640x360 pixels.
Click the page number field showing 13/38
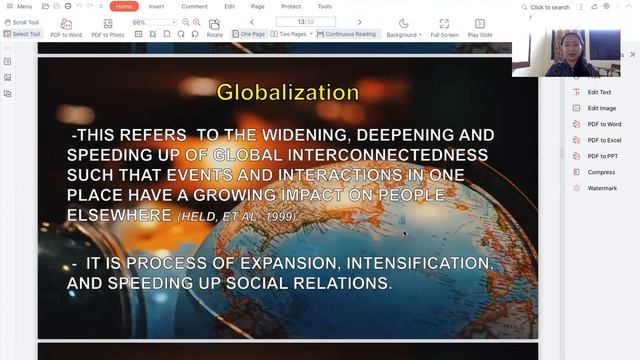[x=306, y=22]
